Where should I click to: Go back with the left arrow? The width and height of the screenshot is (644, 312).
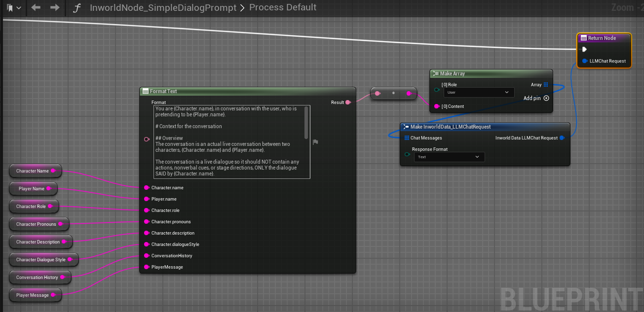[x=36, y=8]
